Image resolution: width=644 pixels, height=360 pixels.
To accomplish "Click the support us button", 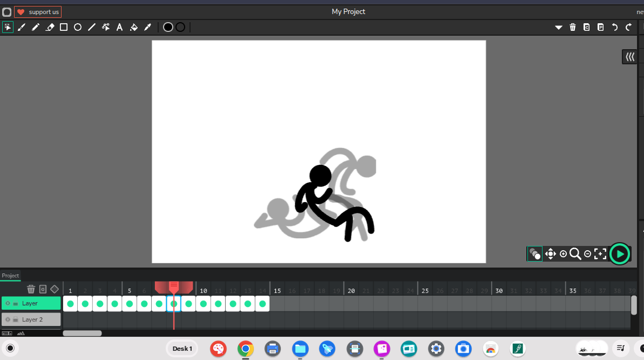I will [38, 12].
